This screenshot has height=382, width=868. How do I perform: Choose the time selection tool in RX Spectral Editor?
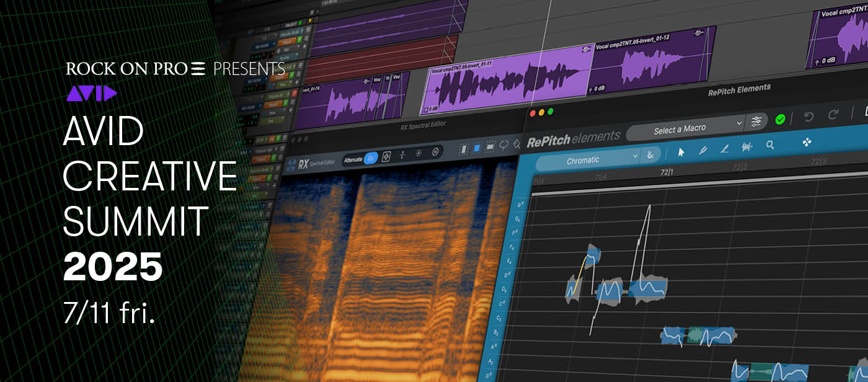464,149
